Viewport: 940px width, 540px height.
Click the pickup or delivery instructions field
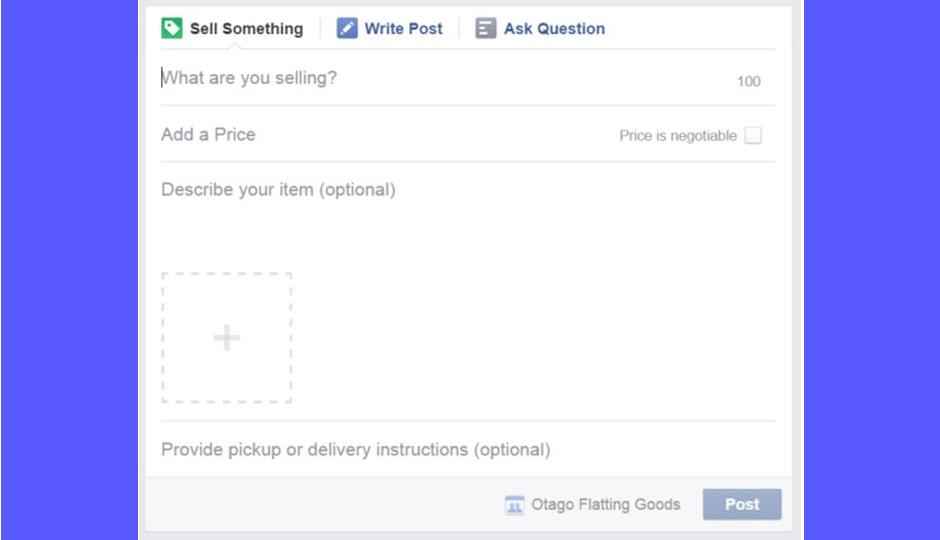pos(468,450)
